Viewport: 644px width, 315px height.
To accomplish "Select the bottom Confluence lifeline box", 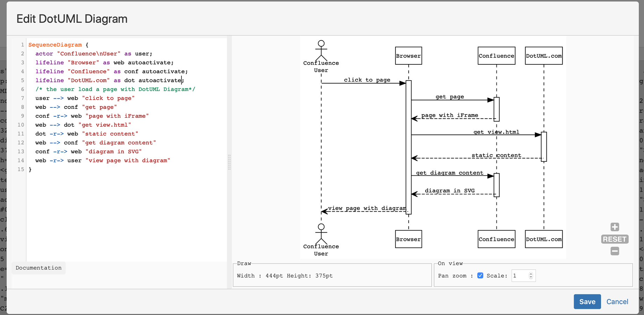I will tap(496, 239).
